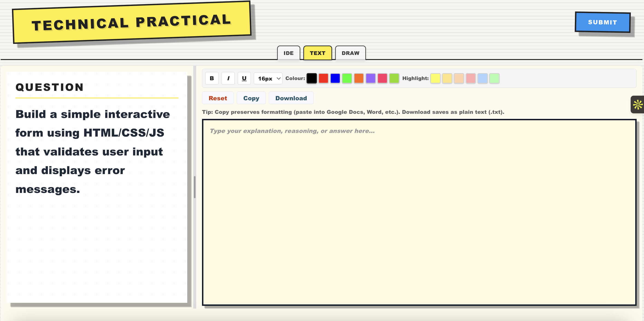Click the yellow starburst icon on the right edge
644x321 pixels.
pyautogui.click(x=638, y=104)
